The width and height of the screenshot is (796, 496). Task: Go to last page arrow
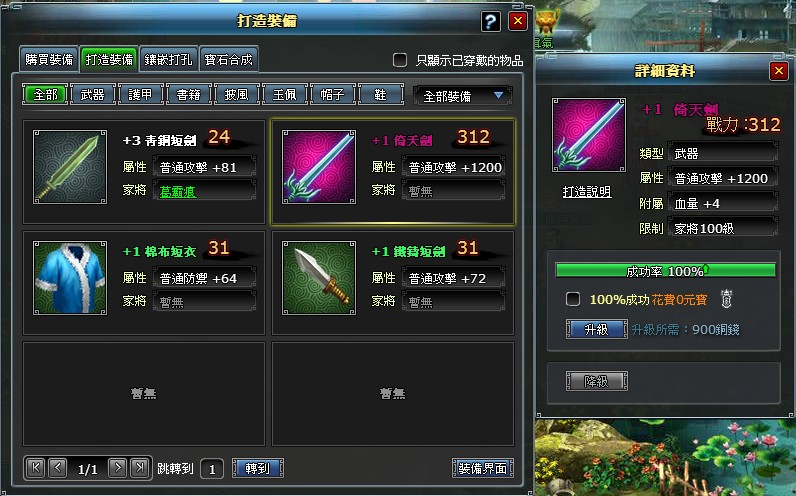[x=140, y=467]
